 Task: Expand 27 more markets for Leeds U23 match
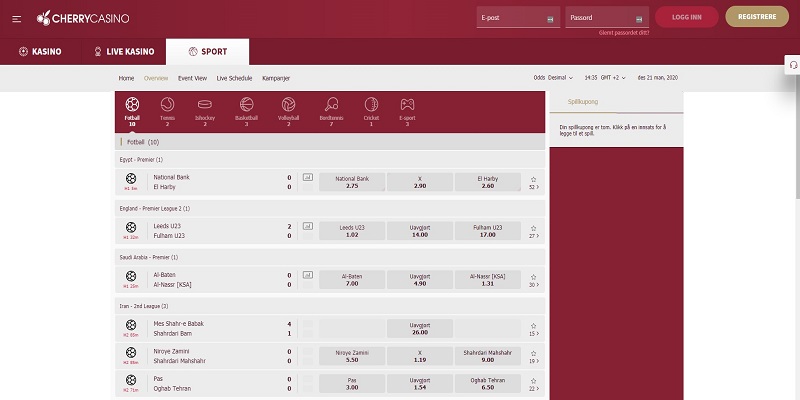click(x=534, y=236)
